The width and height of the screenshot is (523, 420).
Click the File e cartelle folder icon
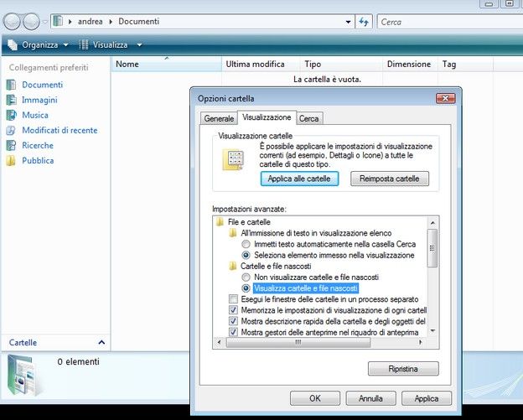(220, 222)
